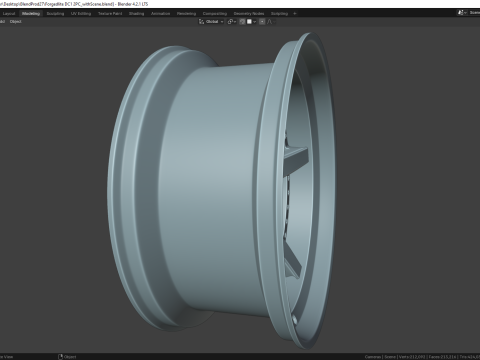Select the Modeling workspace tab
Image resolution: width=480 pixels, height=360 pixels.
coord(31,14)
